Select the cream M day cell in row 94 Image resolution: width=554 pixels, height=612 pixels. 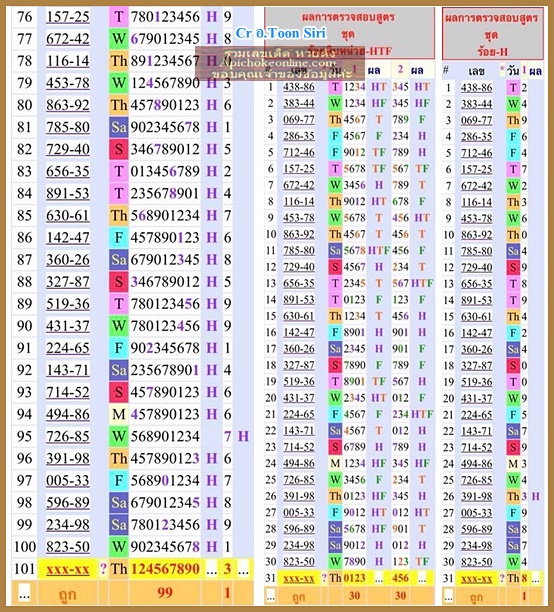[119, 414]
